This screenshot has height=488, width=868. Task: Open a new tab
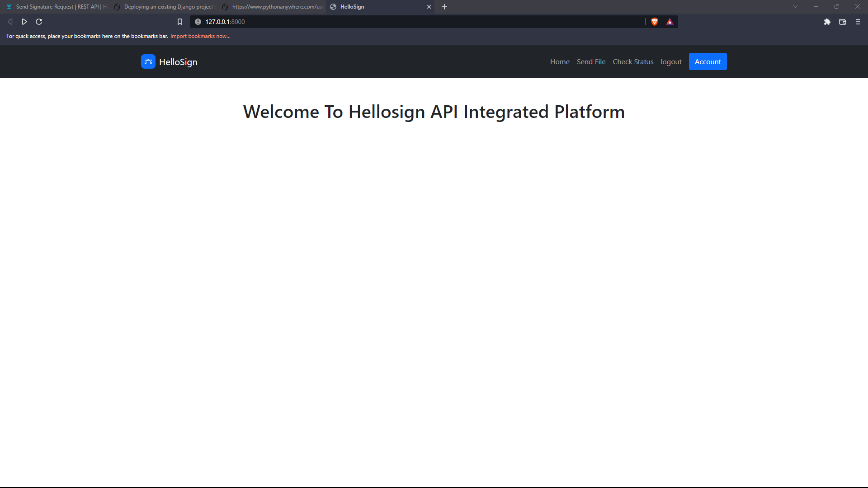click(444, 7)
